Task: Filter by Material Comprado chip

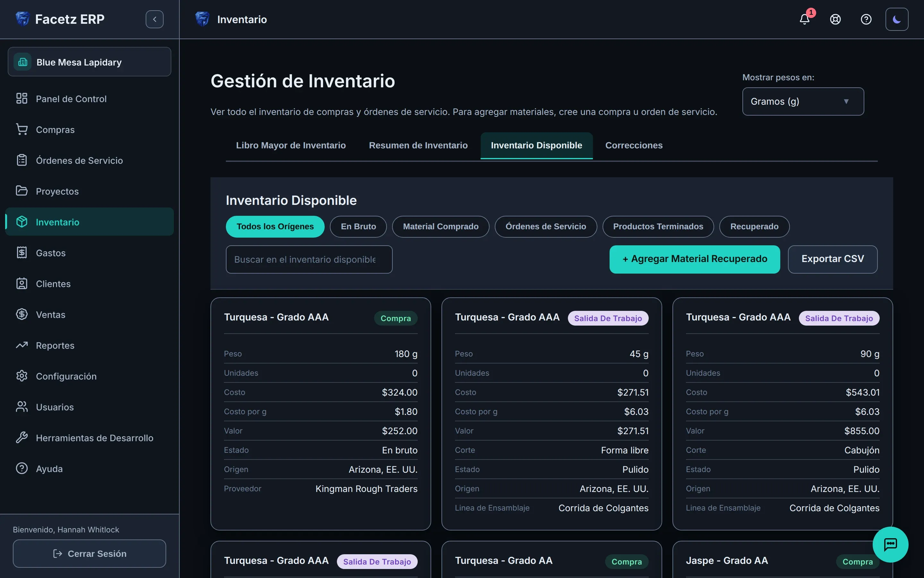Action: pos(441,227)
